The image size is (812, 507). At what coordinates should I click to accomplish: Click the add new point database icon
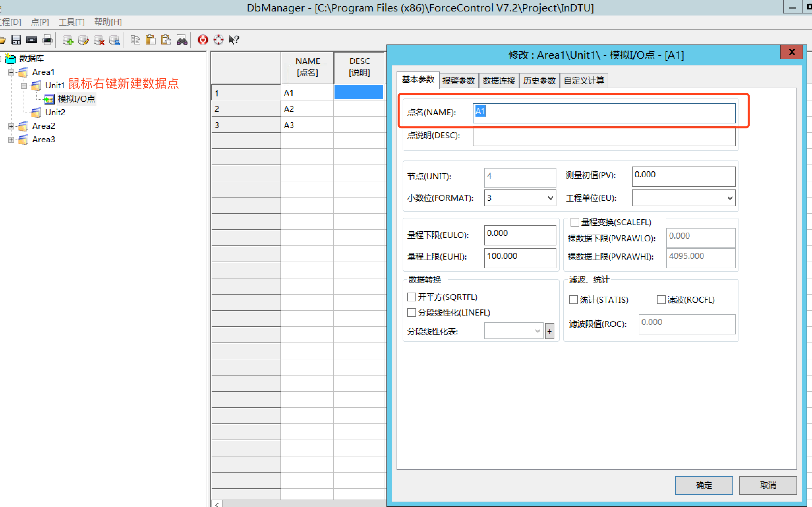tap(68, 40)
